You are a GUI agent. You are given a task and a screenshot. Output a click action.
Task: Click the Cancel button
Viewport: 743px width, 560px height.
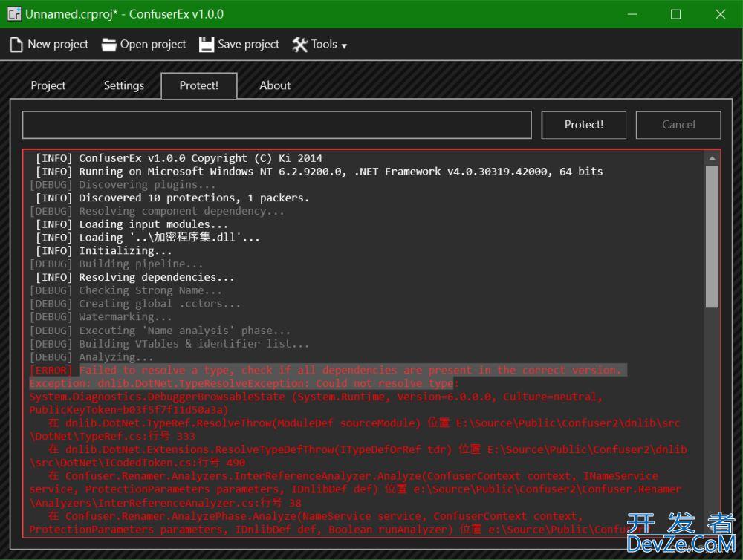678,125
